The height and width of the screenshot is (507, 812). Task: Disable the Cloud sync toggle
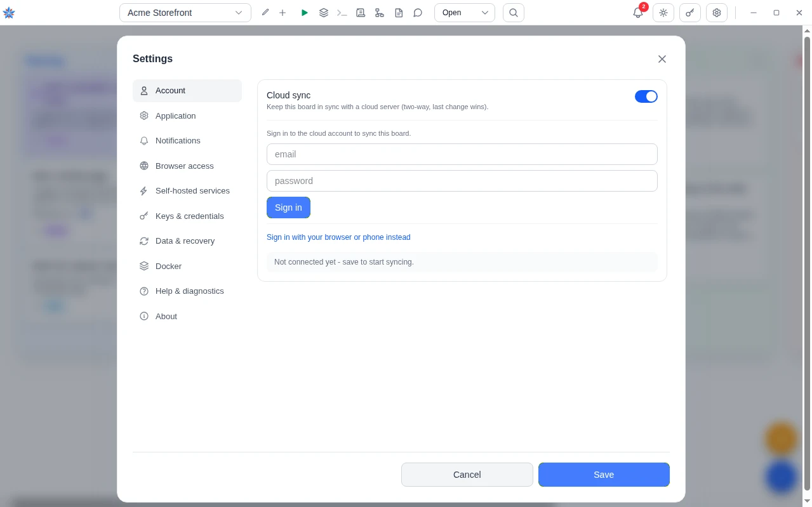[646, 96]
